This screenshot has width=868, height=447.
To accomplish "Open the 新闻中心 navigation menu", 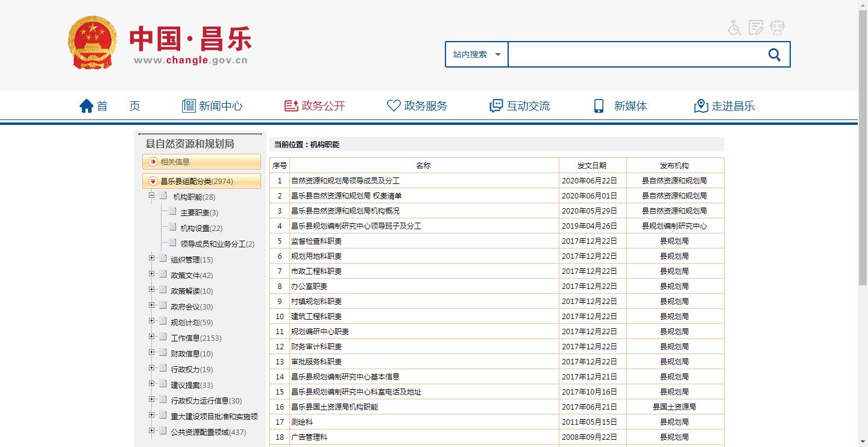I will (x=213, y=106).
